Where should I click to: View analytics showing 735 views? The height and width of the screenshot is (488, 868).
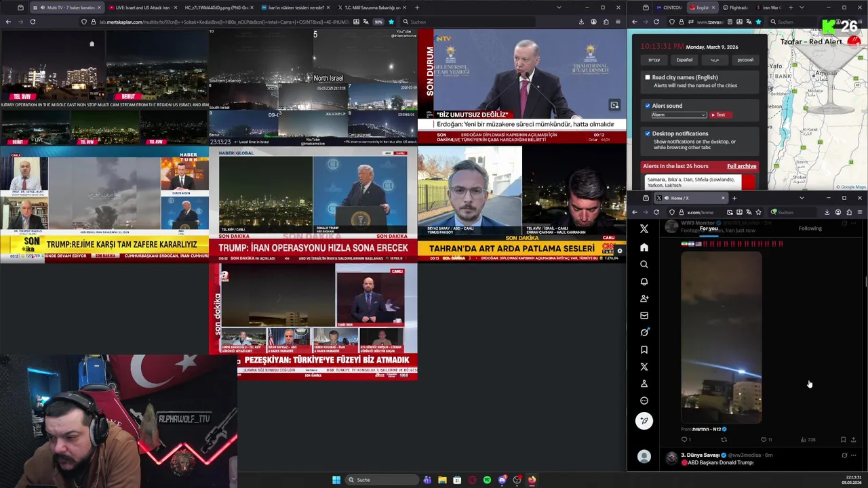[x=808, y=439]
